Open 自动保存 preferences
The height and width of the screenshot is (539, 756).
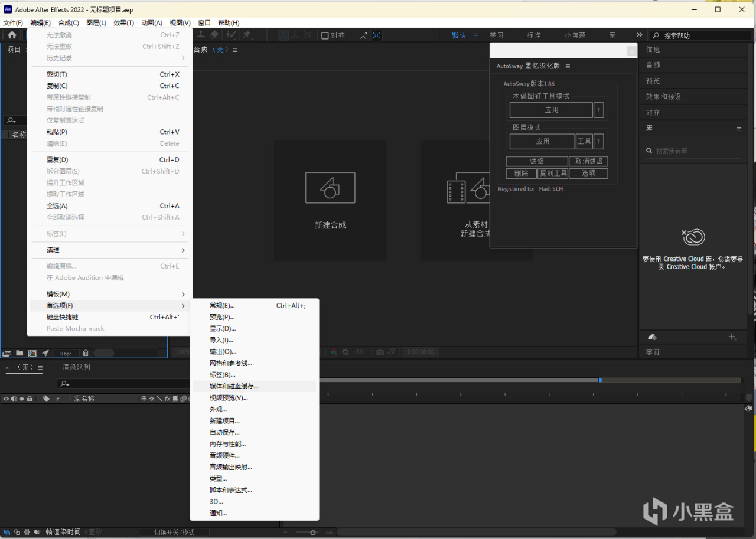[x=255, y=433]
